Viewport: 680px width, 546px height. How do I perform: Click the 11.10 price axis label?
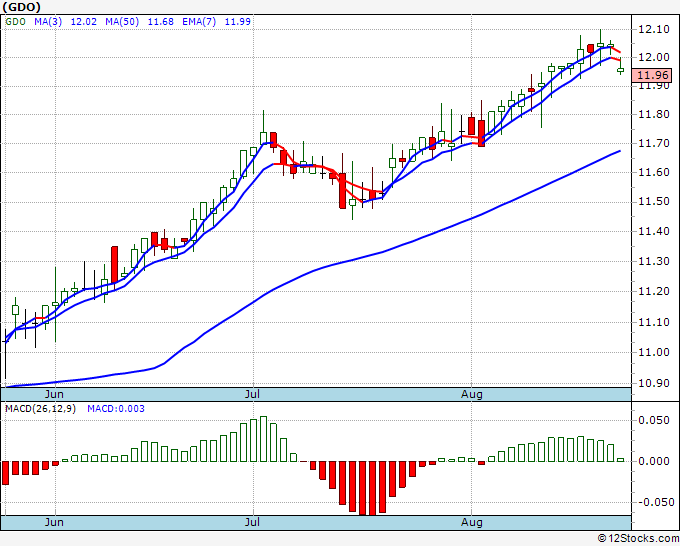pyautogui.click(x=654, y=322)
